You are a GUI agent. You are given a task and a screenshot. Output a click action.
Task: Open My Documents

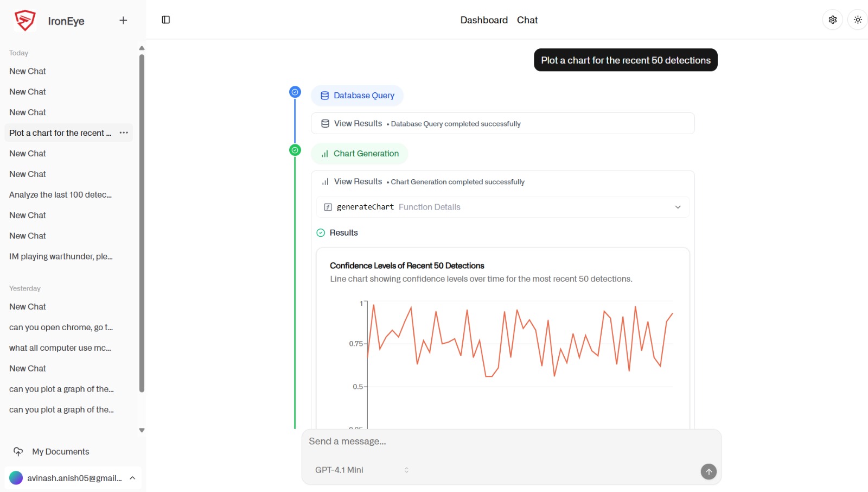click(x=61, y=451)
